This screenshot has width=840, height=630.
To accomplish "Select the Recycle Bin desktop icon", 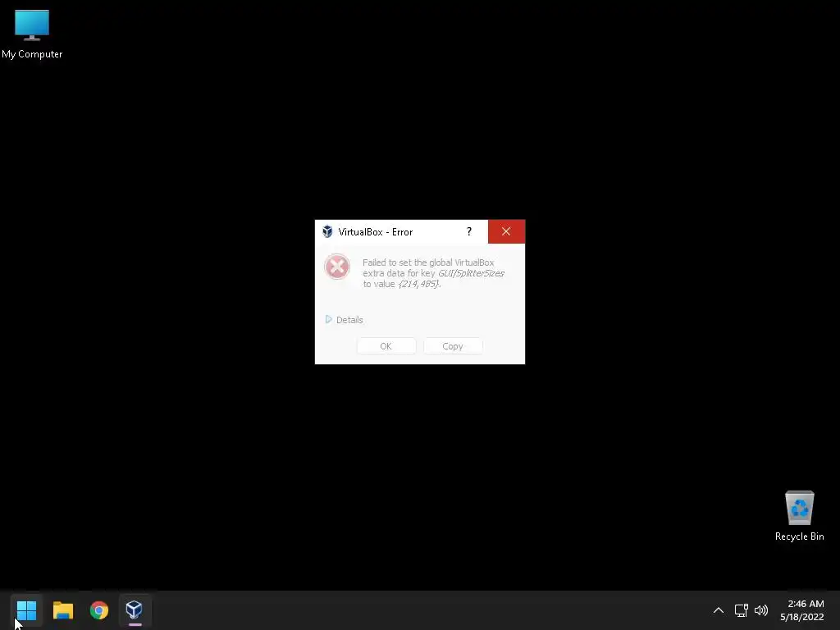I will point(799,516).
